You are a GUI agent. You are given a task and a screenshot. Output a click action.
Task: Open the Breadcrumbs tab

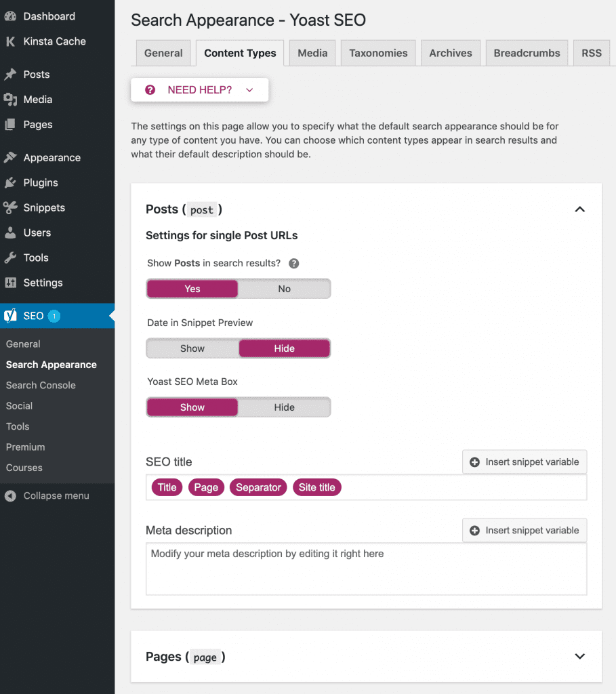coord(527,53)
